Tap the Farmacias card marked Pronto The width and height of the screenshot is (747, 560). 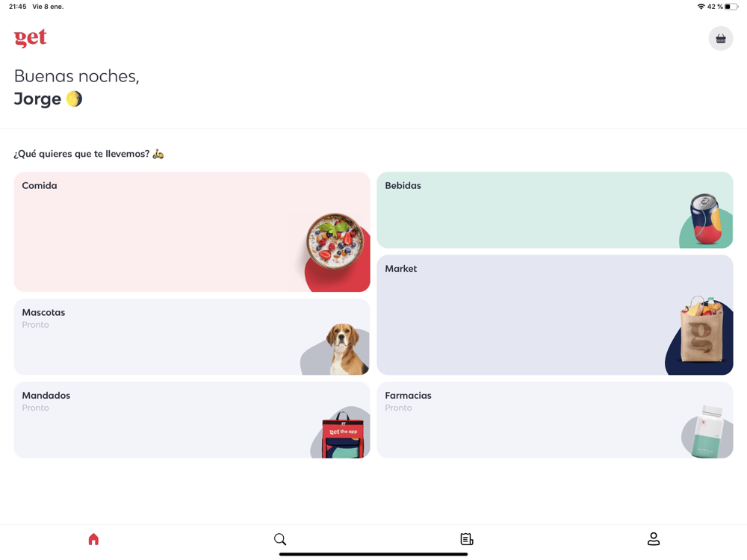pyautogui.click(x=555, y=420)
